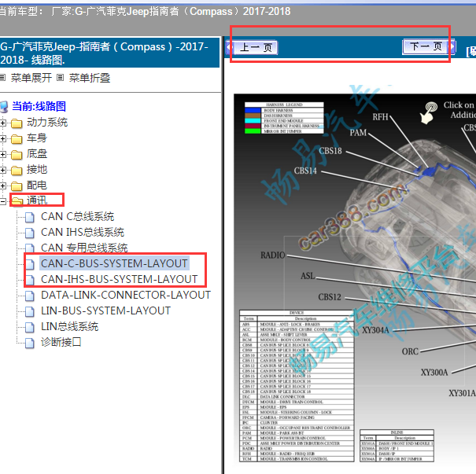476x474 pixels.
Task: Click the DEVICE table in the diagram
Action: (297, 386)
